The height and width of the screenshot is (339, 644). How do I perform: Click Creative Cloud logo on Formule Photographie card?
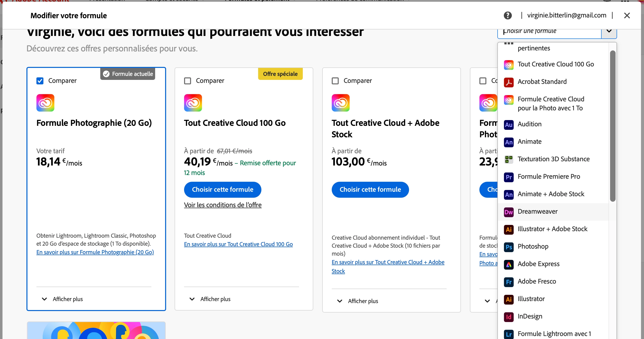point(45,103)
